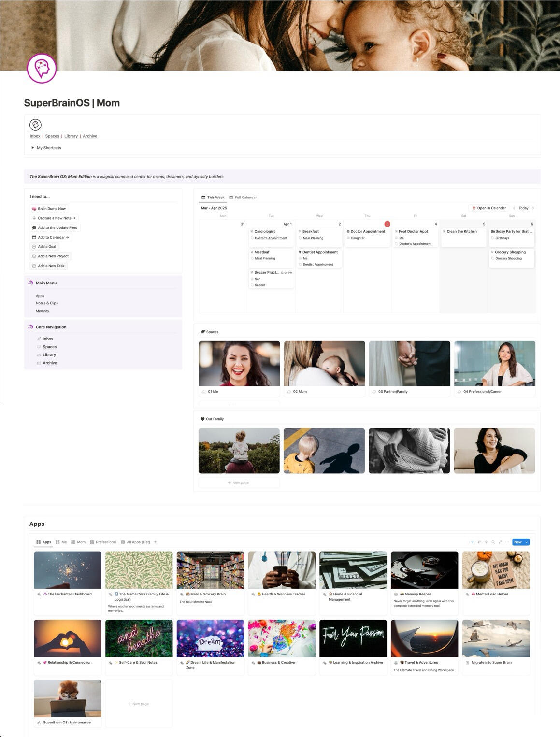Click the filter icon in the Apps toolbar
Viewport: 560px width, 737px height.
[472, 542]
